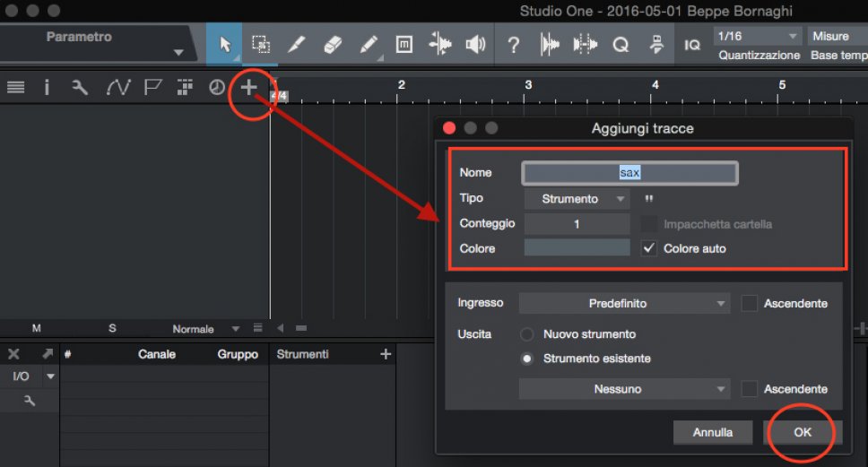Viewport: 868px width, 467px height.
Task: Click the Add Tracks plus icon
Action: point(248,87)
